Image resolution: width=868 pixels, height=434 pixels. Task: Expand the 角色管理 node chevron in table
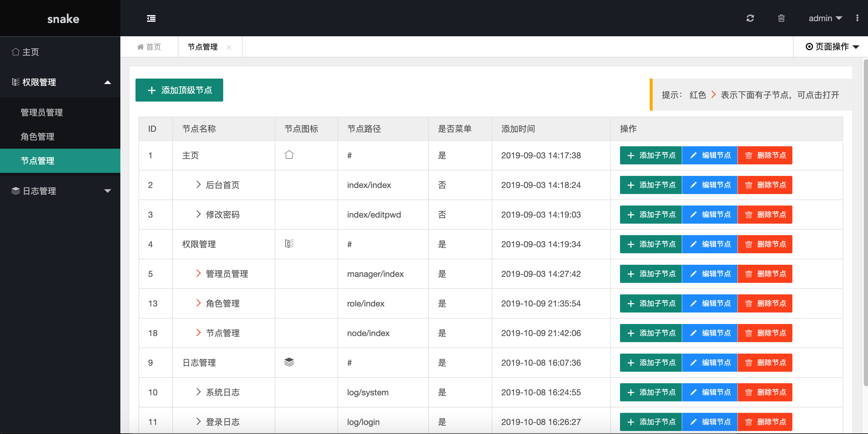(x=198, y=303)
